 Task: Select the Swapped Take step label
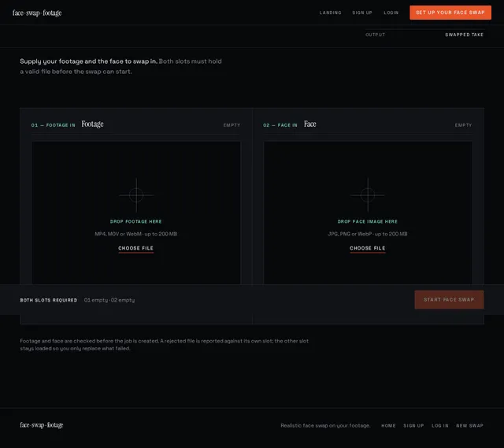pyautogui.click(x=464, y=35)
